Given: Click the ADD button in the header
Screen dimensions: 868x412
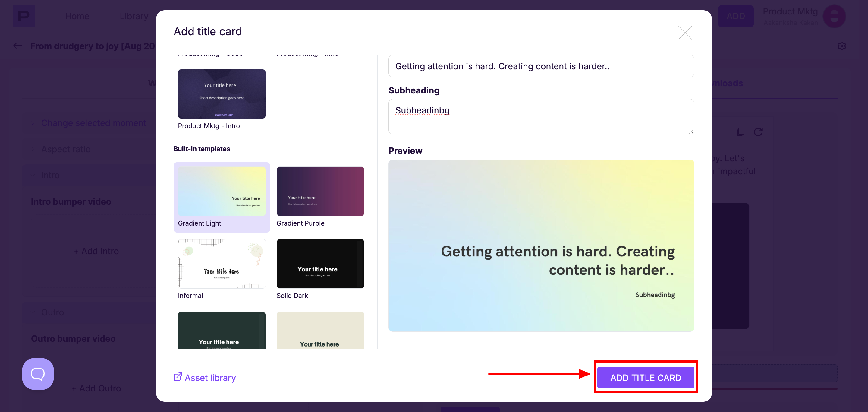Looking at the screenshot, I should click(735, 16).
